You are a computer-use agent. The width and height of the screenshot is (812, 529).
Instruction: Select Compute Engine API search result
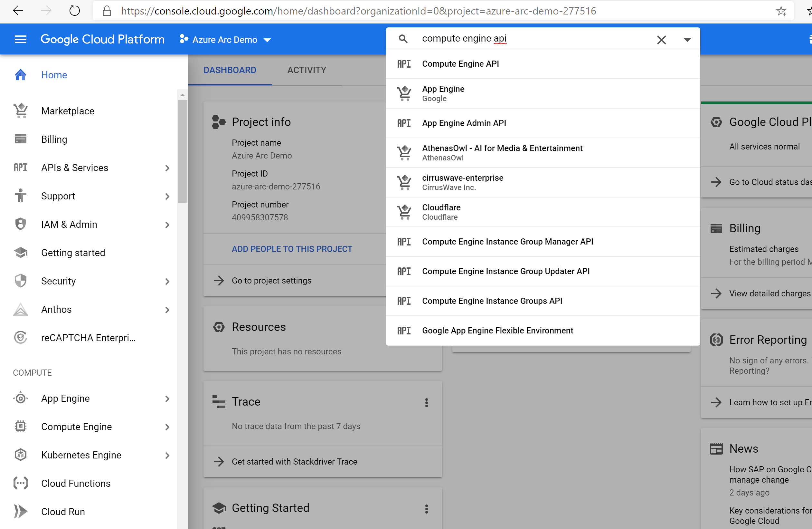[x=543, y=64]
